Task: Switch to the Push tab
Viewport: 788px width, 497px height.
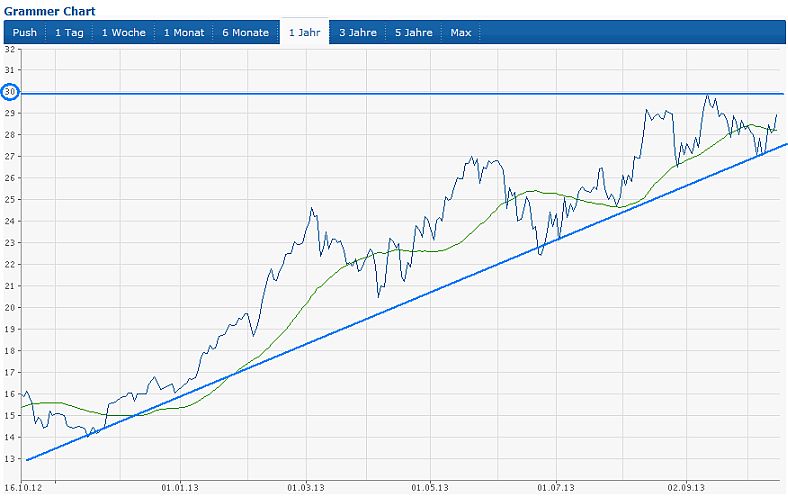Action: 25,33
